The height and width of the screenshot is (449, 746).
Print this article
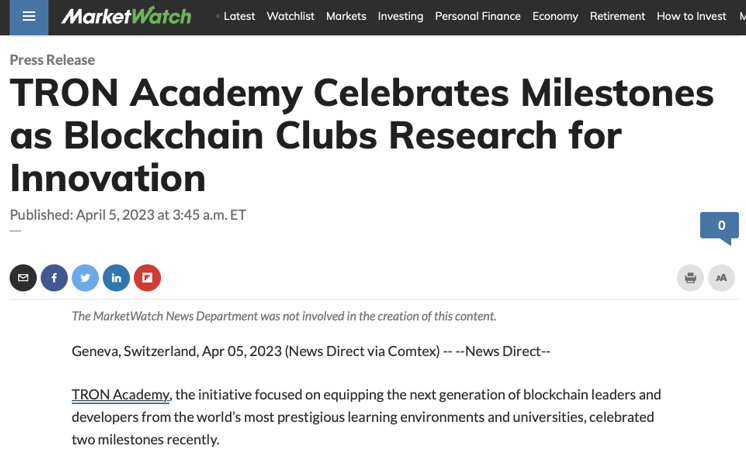(690, 277)
